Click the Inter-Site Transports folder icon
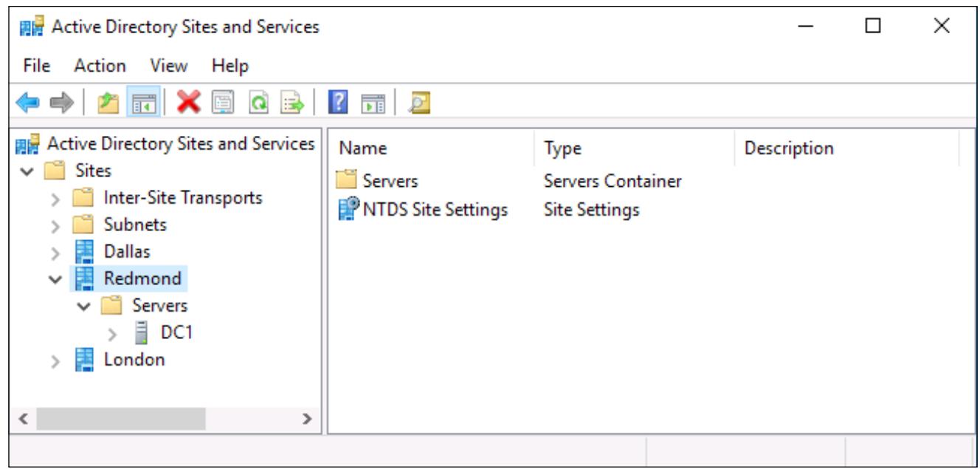Image resolution: width=980 pixels, height=469 pixels. (x=83, y=198)
